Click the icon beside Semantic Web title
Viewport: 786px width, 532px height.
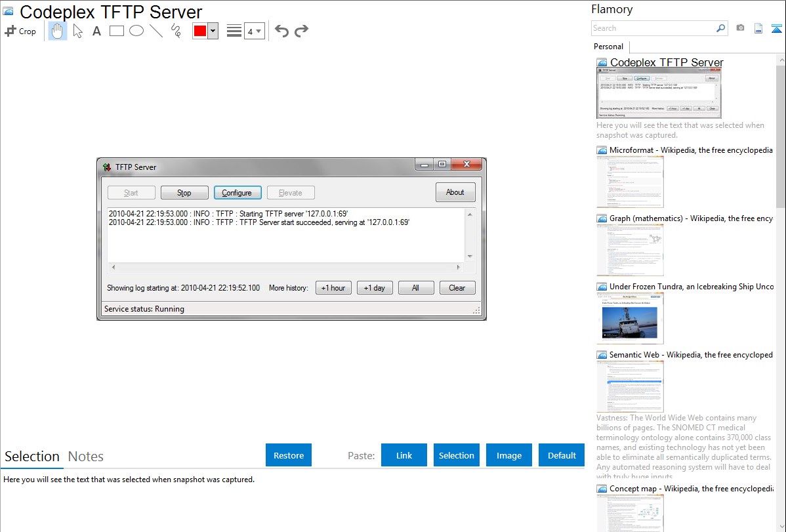pos(602,355)
